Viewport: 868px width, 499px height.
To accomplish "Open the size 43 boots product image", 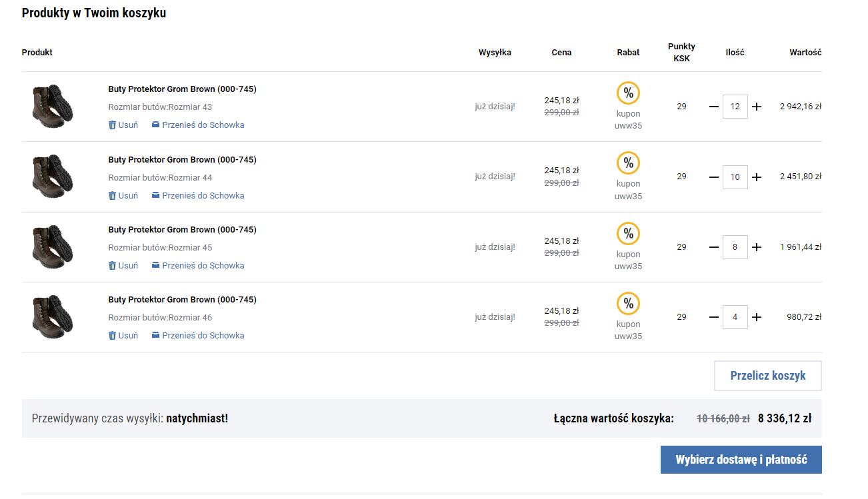I will point(52,107).
